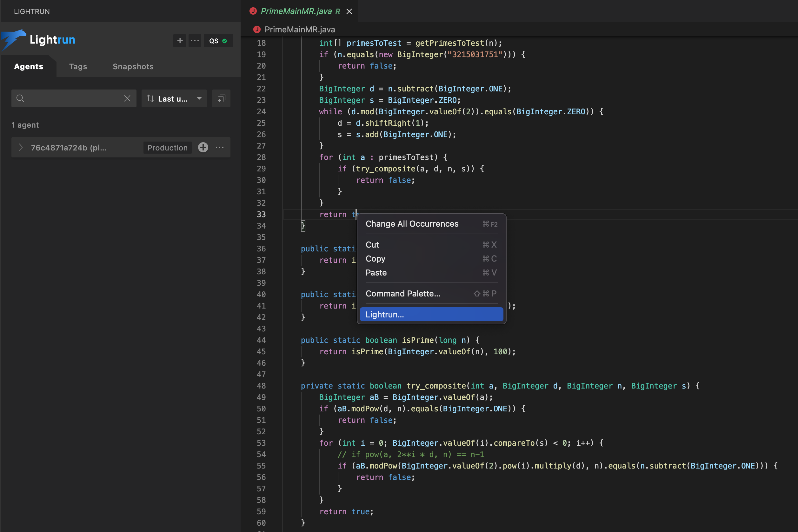This screenshot has width=798, height=532.
Task: Click inside the agent search field
Action: 73,98
